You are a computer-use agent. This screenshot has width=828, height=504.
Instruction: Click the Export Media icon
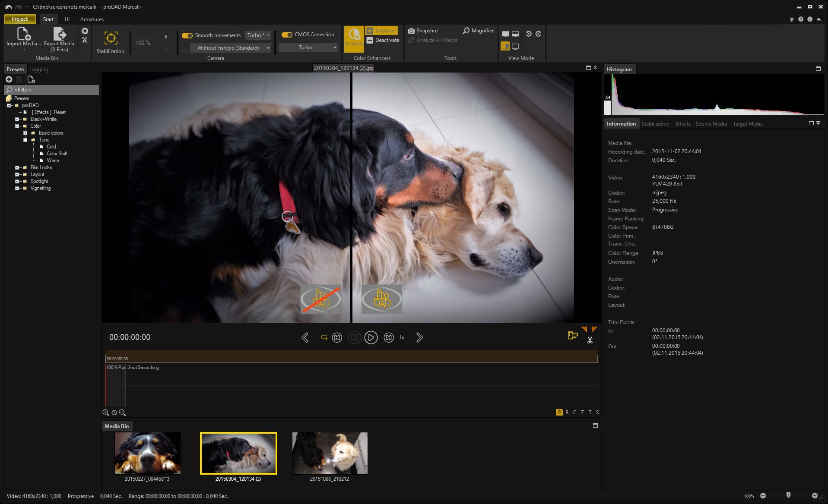(59, 34)
